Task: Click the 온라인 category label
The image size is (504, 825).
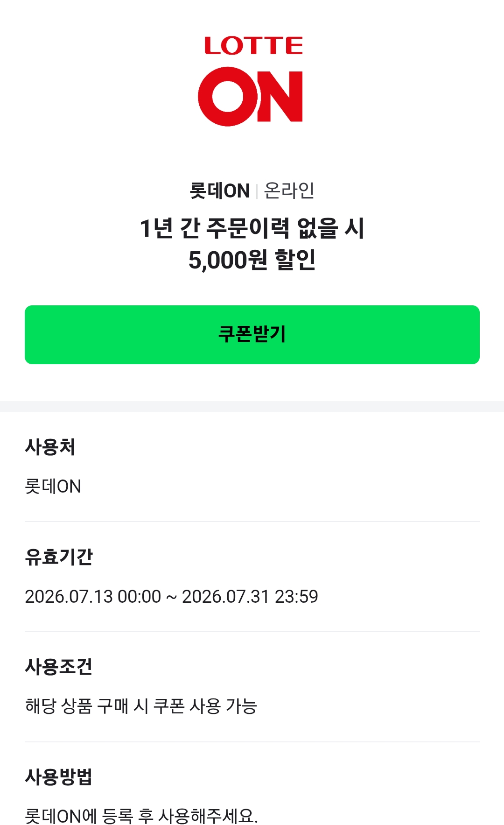Action: [289, 191]
